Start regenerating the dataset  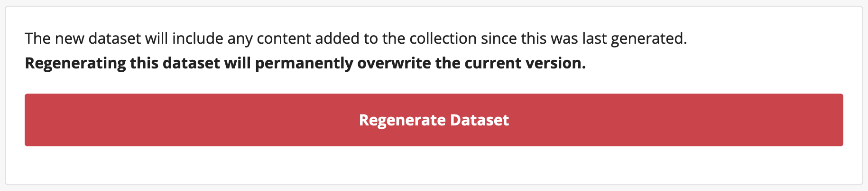434,120
